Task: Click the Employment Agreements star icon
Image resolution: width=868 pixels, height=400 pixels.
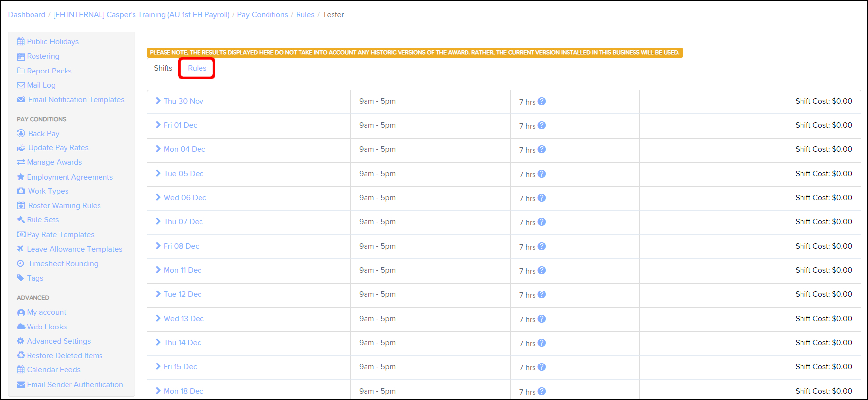Action: coord(21,177)
